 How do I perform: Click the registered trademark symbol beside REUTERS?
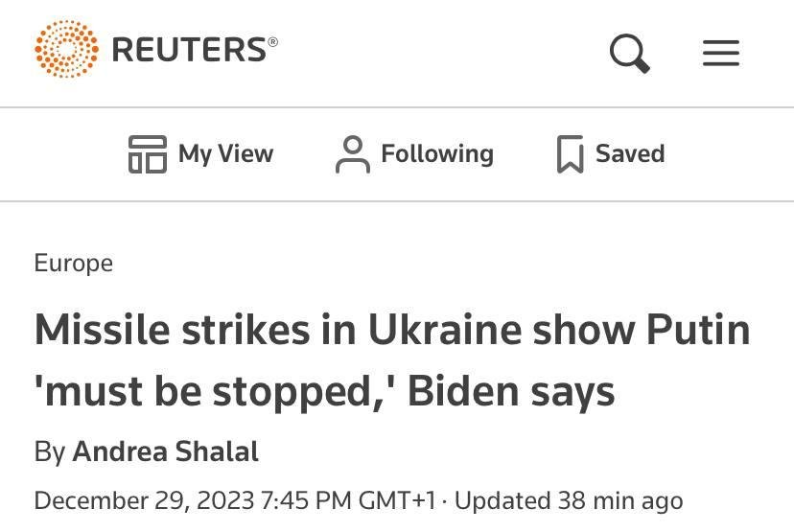273,42
